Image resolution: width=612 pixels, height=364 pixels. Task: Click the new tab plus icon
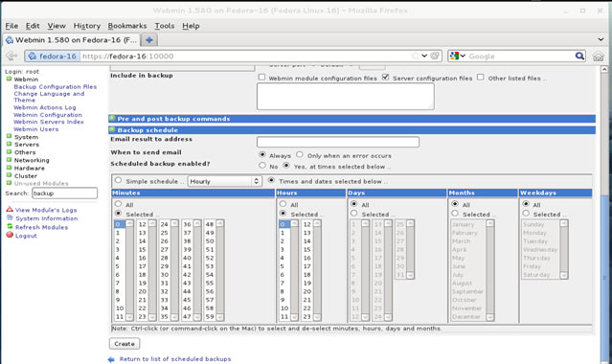coord(149,40)
